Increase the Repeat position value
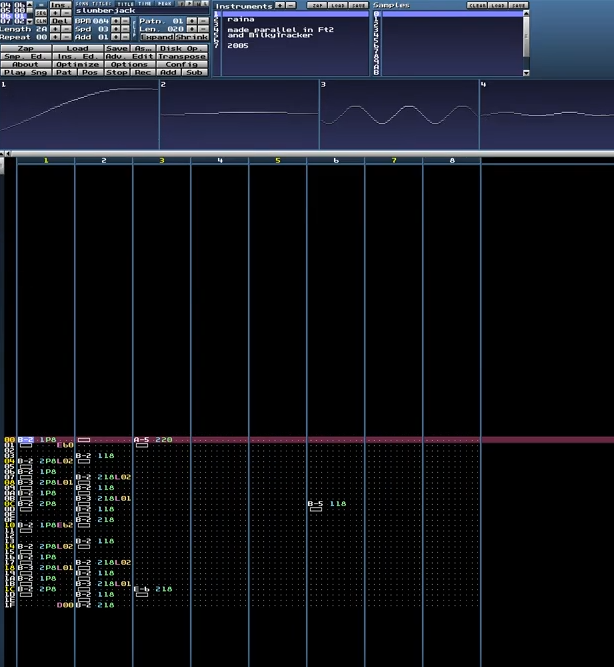This screenshot has width=614, height=667. 55,37
